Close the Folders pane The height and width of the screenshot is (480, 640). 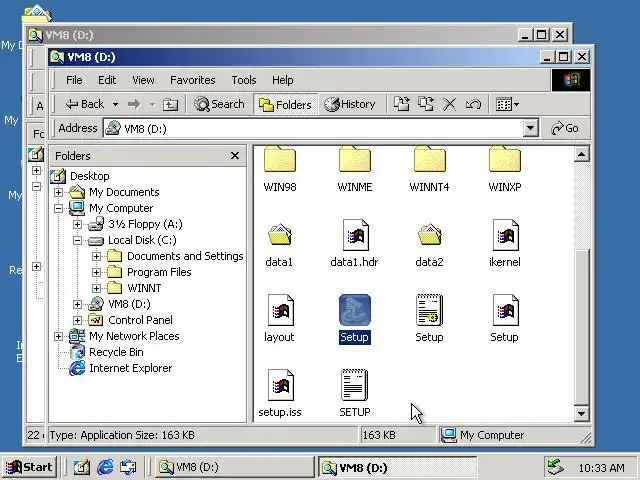pyautogui.click(x=235, y=156)
